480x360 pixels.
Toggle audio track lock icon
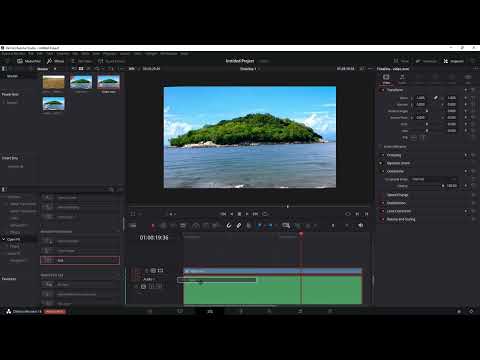(136, 287)
